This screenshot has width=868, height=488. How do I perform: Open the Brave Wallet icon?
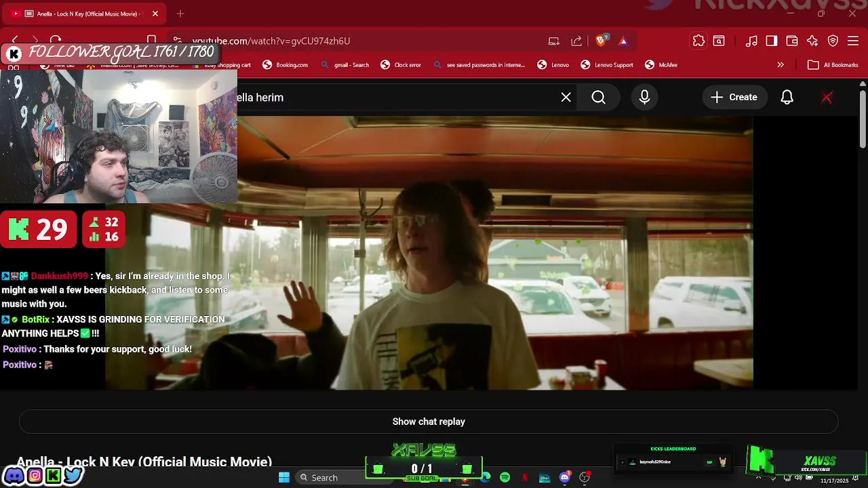(792, 41)
